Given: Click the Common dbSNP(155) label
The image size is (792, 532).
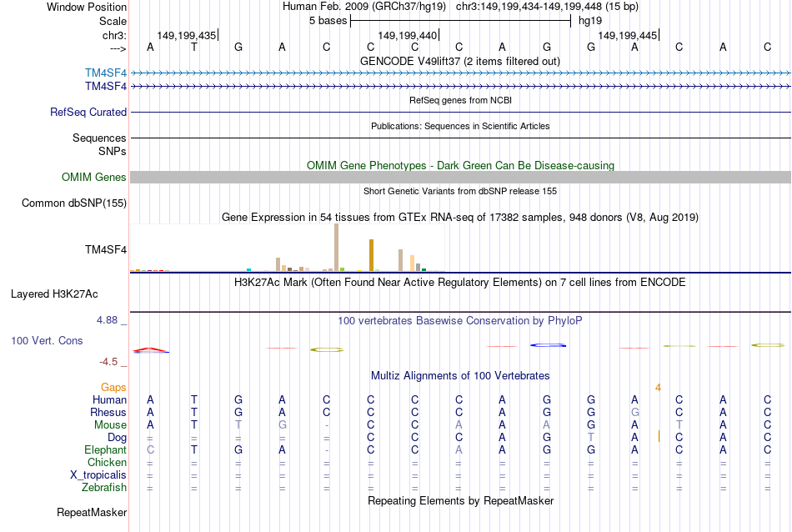Looking at the screenshot, I should 73,203.
